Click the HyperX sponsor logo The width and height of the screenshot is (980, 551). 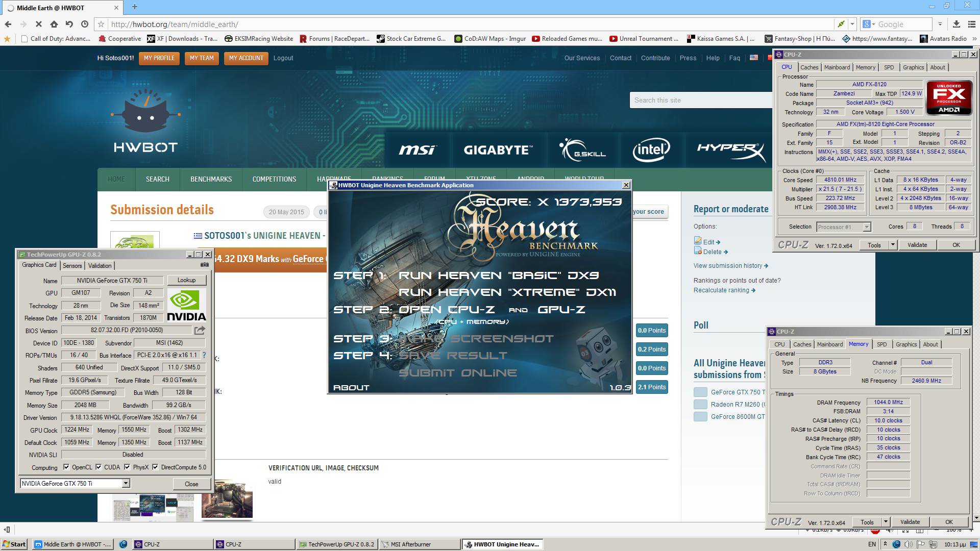tap(731, 151)
